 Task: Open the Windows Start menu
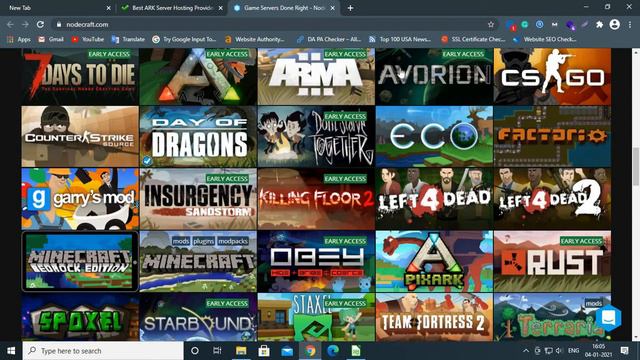[11, 351]
